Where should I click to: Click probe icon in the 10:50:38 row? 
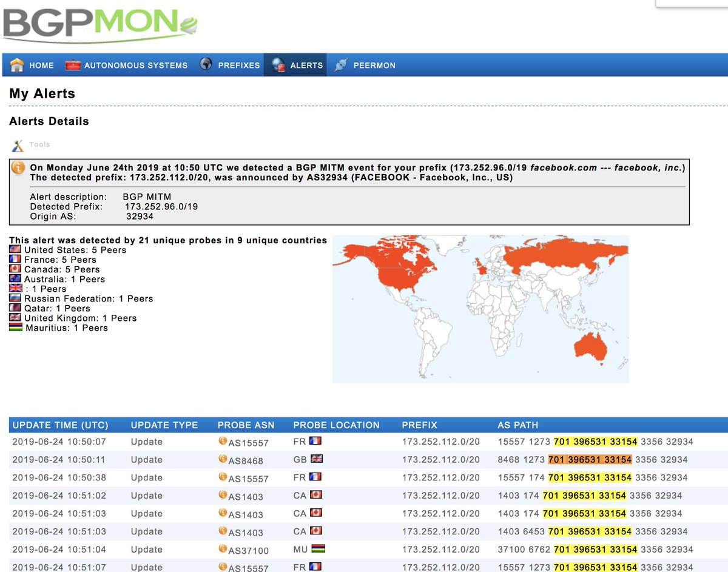click(223, 477)
